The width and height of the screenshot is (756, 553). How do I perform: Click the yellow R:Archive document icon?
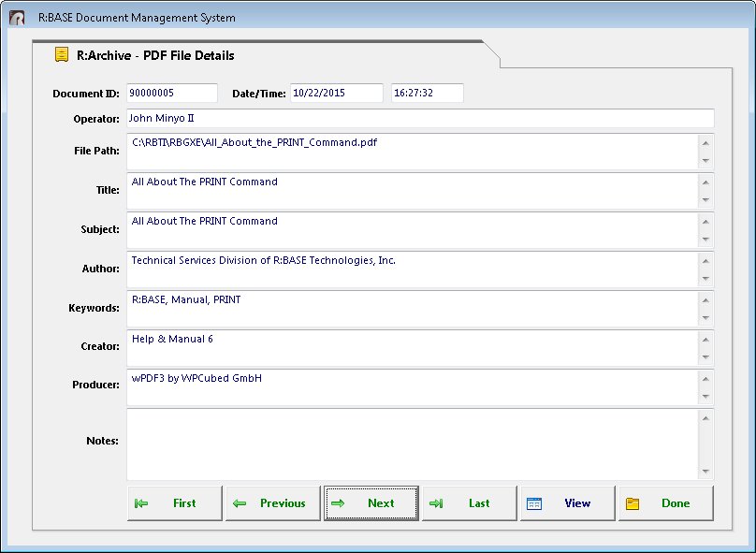61,55
